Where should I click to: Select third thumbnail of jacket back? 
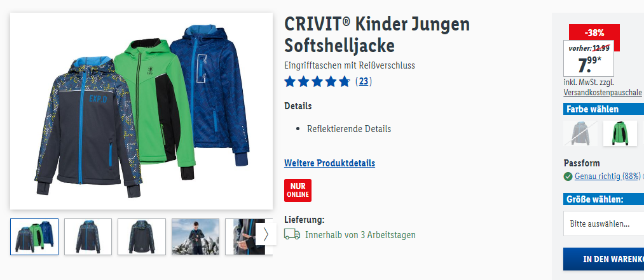click(x=142, y=237)
